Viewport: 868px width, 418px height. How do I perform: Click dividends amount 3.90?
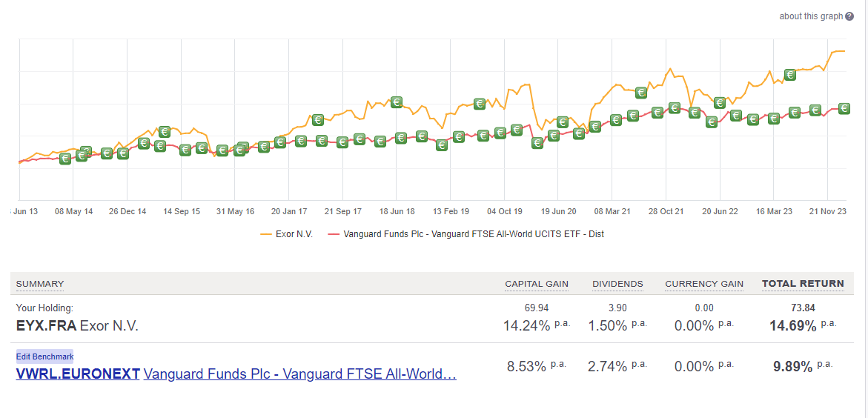pos(617,308)
